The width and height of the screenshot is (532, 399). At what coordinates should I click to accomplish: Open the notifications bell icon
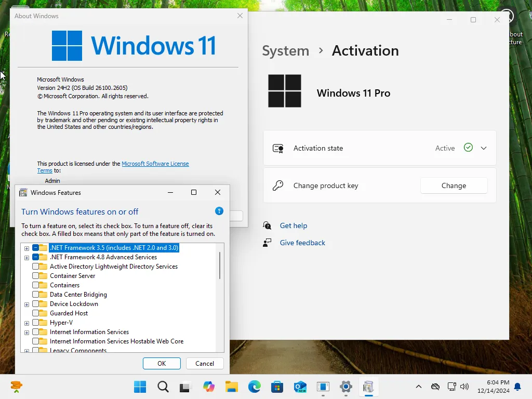pos(518,387)
